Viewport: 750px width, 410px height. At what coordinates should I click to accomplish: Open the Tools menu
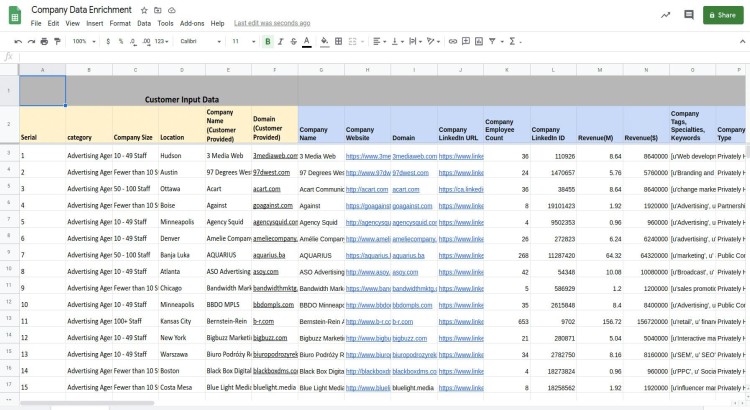tap(165, 23)
